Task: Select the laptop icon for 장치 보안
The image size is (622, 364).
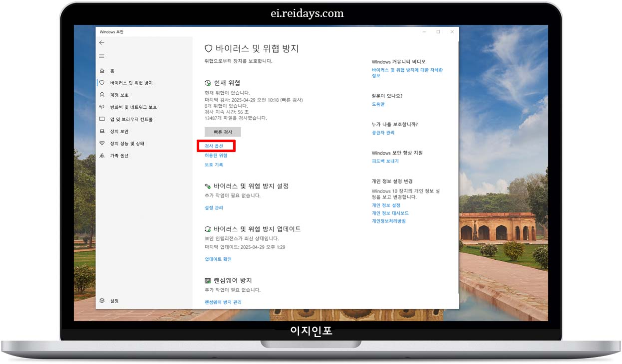Action: coord(102,131)
